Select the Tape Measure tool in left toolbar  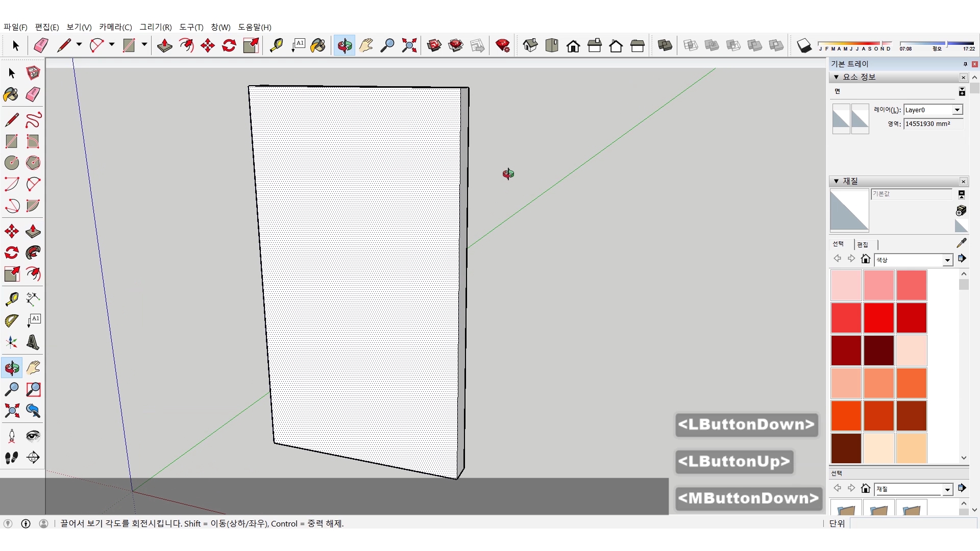tap(11, 298)
